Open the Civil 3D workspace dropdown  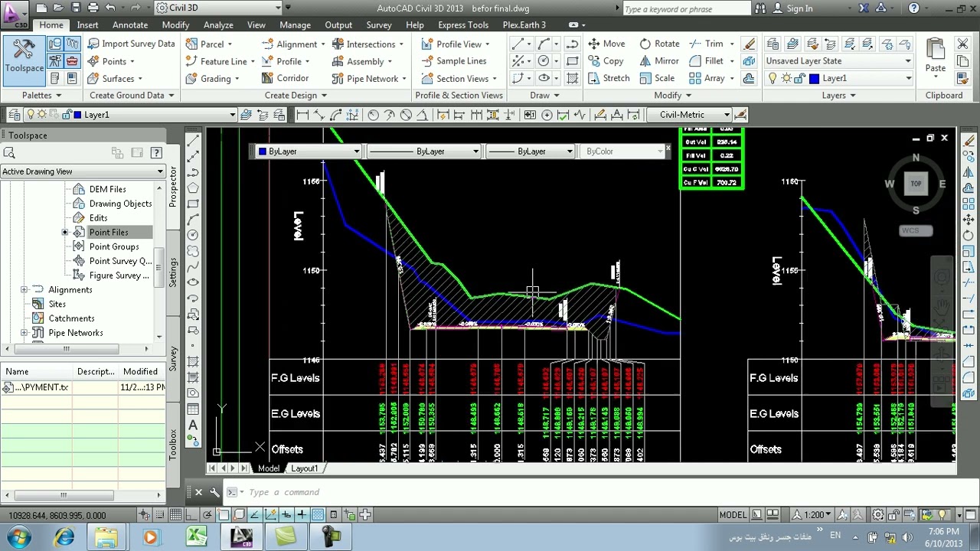(218, 8)
